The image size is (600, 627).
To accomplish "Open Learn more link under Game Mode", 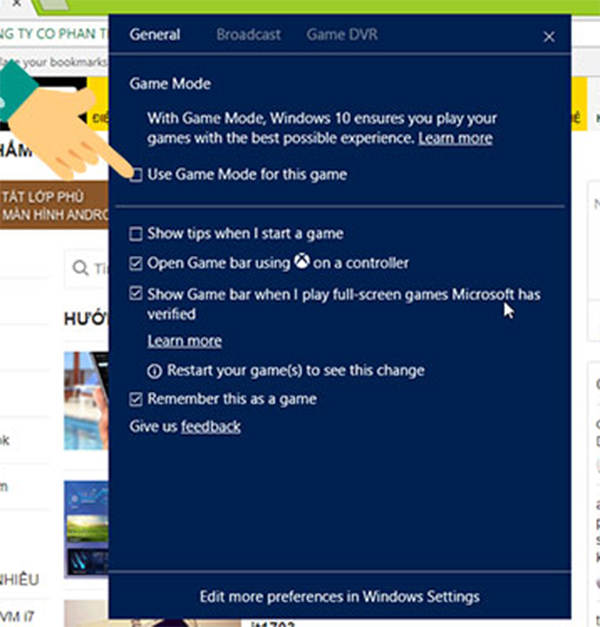I will (455, 138).
